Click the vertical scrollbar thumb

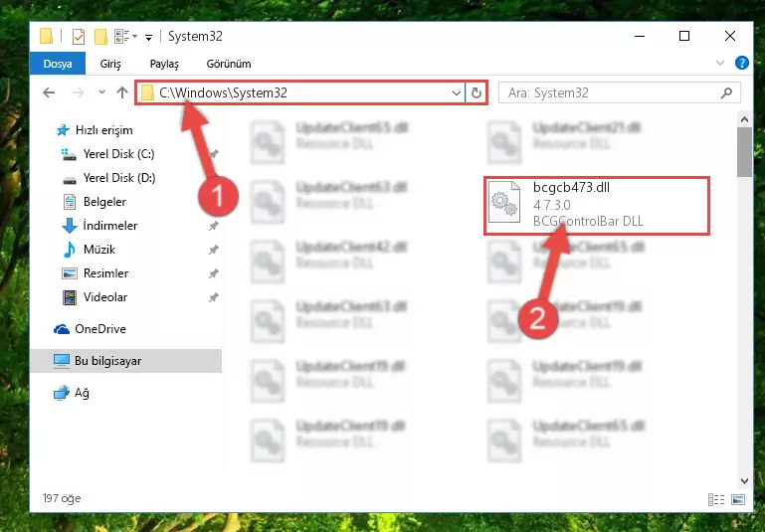[744, 152]
